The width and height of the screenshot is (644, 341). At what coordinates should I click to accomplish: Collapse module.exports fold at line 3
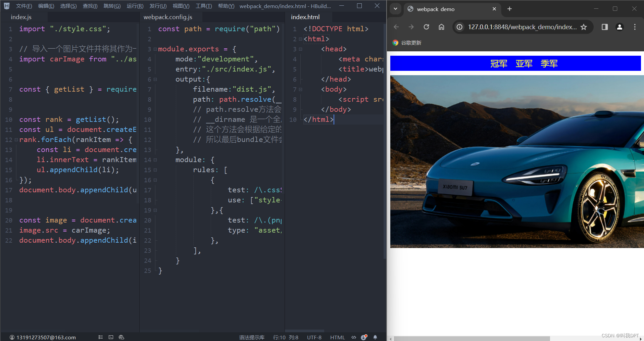pos(155,49)
